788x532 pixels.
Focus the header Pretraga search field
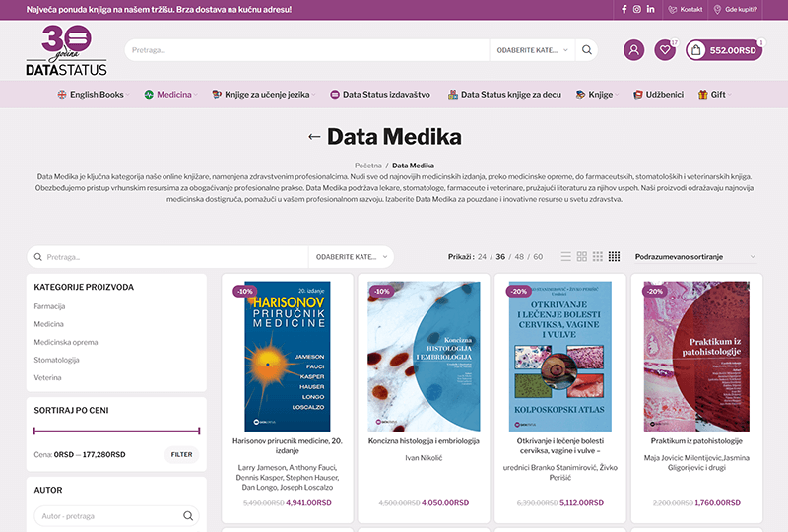coord(306,50)
